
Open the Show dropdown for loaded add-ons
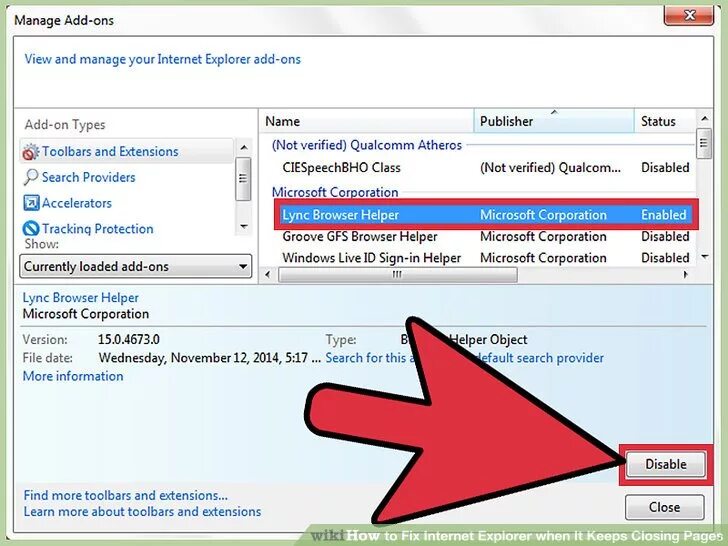(136, 266)
